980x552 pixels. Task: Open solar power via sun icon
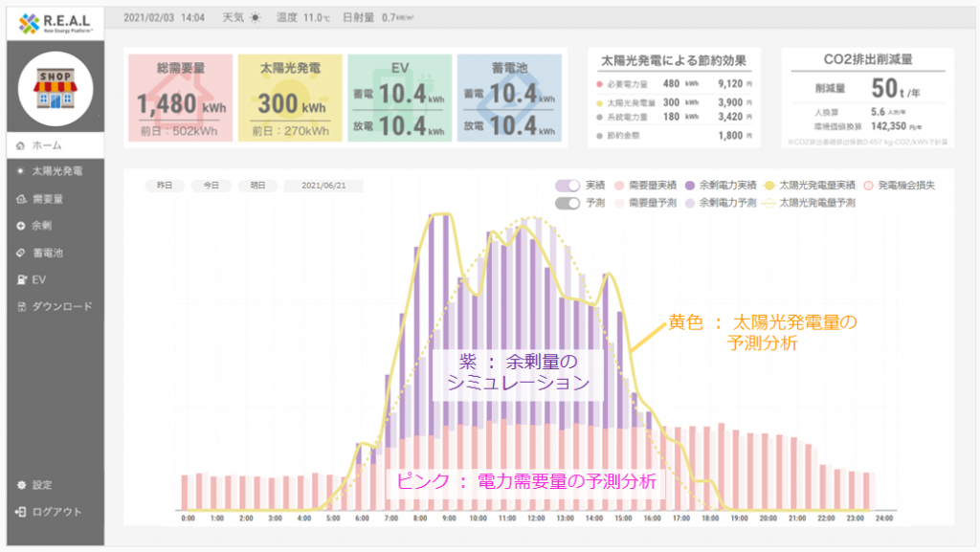(x=21, y=172)
